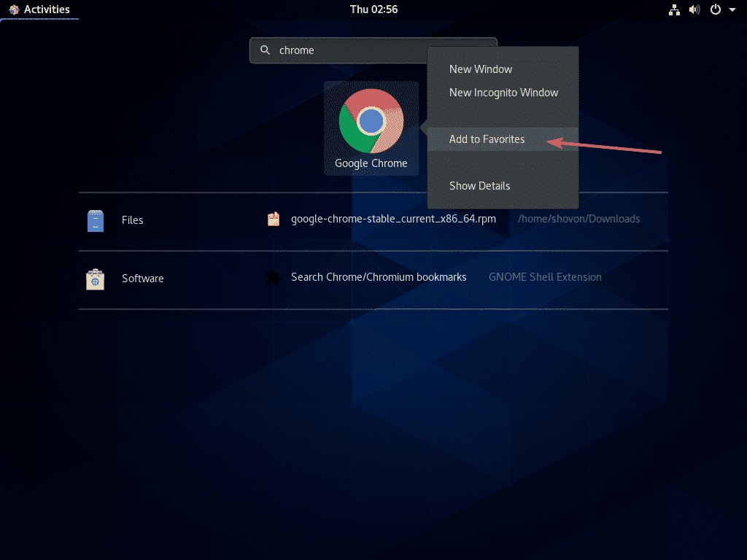747x560 pixels.
Task: Expand the system menu arrow
Action: click(x=732, y=9)
